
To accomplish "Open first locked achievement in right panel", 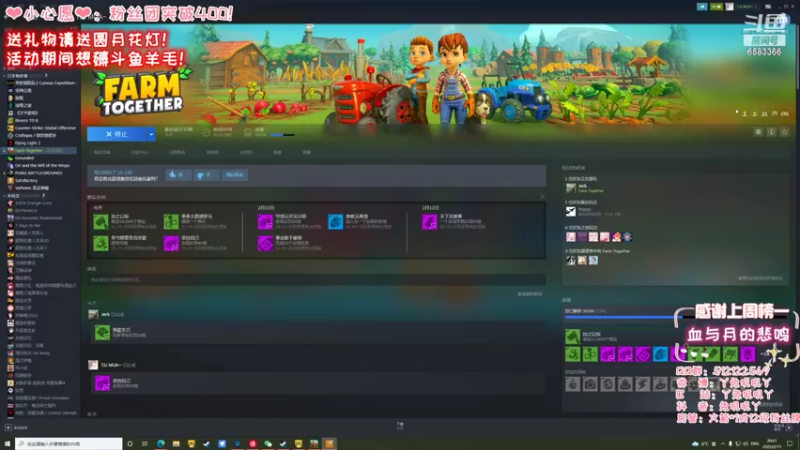I will [x=572, y=384].
